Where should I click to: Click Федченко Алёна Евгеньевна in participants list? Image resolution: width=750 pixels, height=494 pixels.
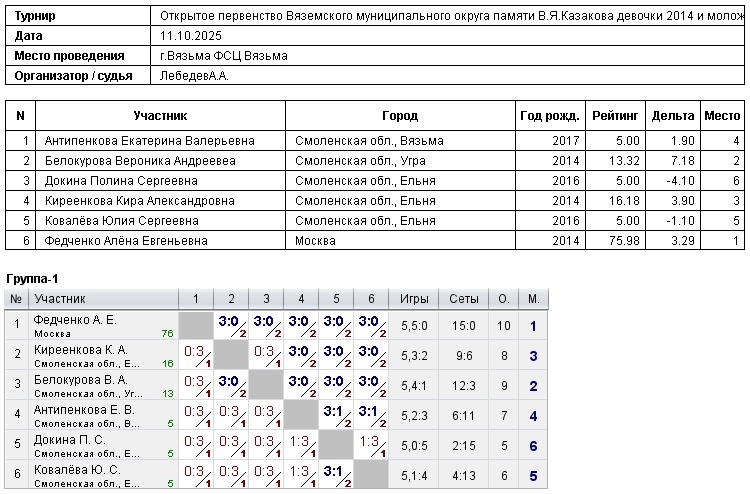point(126,241)
